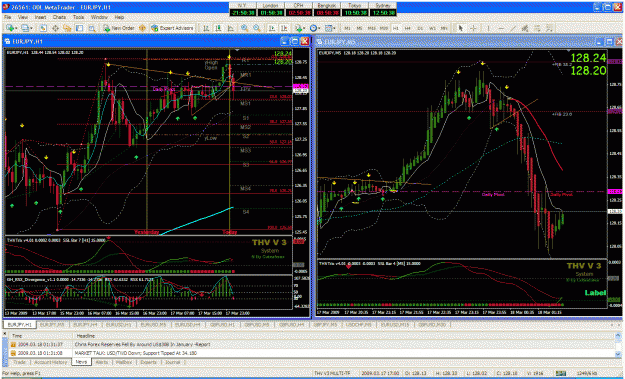The width and height of the screenshot is (625, 379).
Task: Open the Strategy Tester icon
Action: [92, 28]
